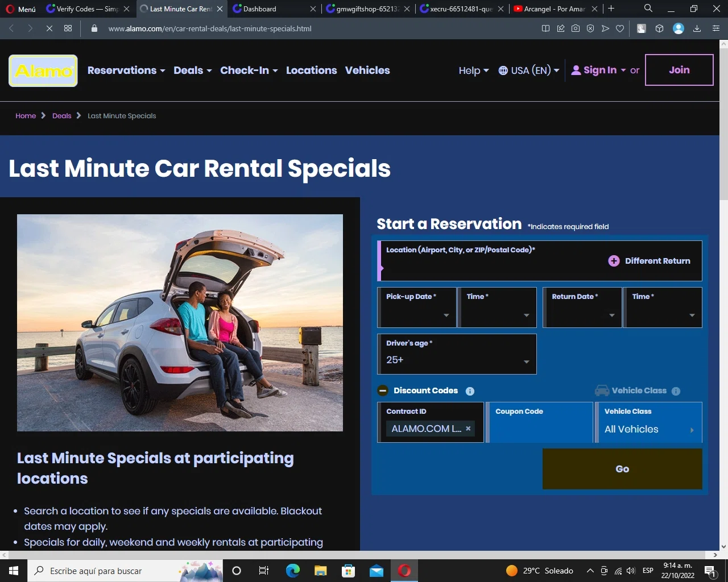The image size is (728, 582).
Task: Close the Dashboard tab
Action: tap(313, 9)
